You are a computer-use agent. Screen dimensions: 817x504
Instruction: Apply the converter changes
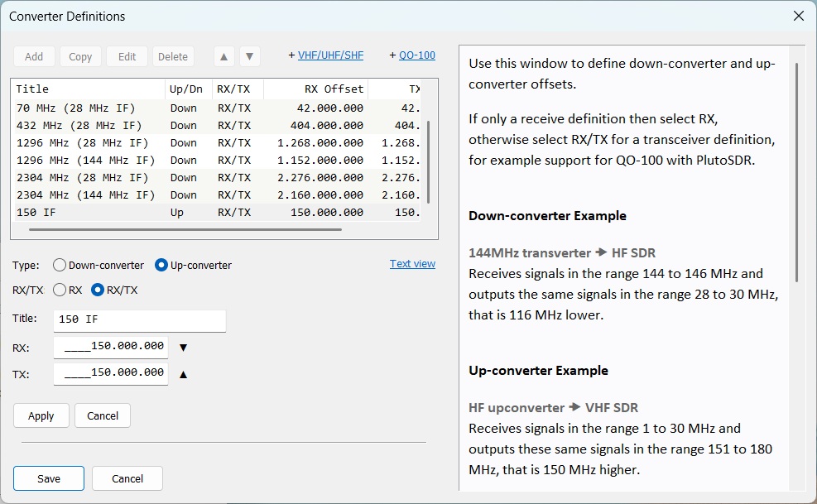pos(41,415)
